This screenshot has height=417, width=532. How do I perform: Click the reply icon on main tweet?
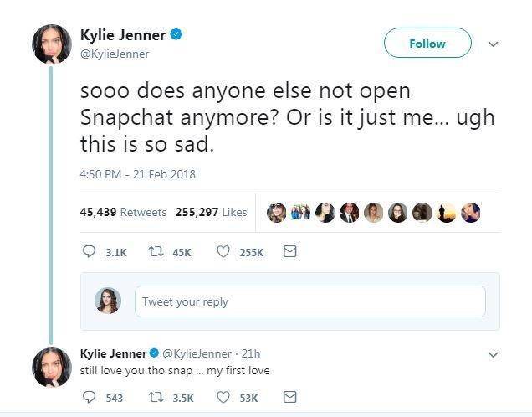[x=90, y=251]
